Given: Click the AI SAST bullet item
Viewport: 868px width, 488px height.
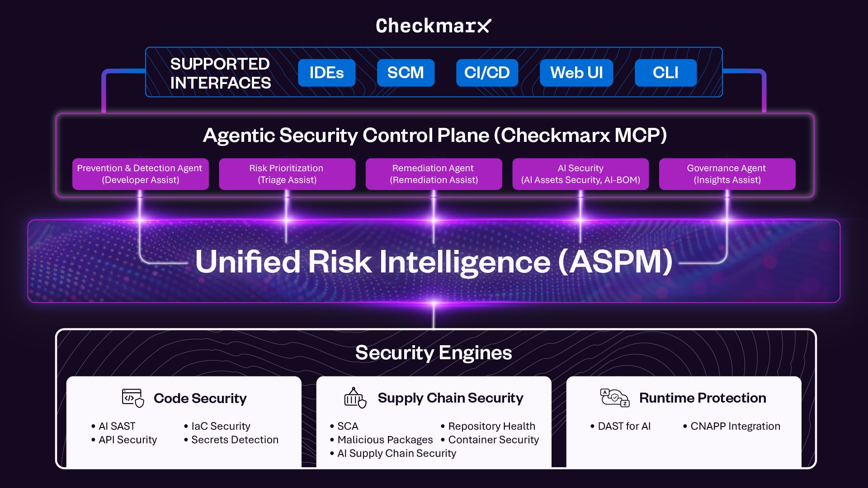Looking at the screenshot, I should (117, 426).
